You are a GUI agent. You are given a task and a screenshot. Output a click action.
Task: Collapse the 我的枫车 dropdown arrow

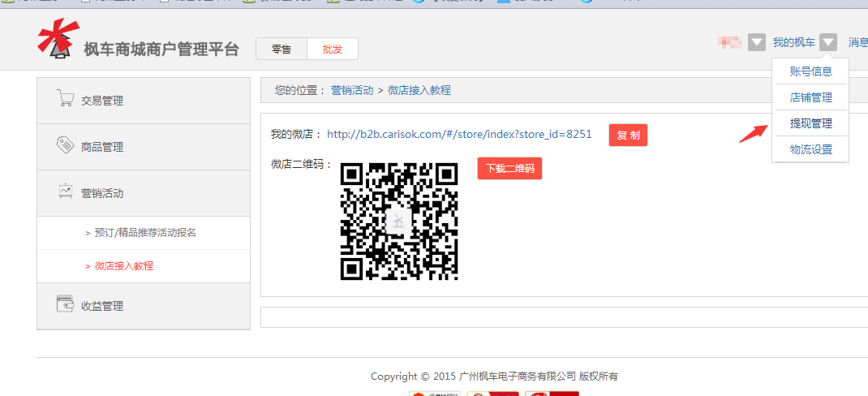click(828, 42)
